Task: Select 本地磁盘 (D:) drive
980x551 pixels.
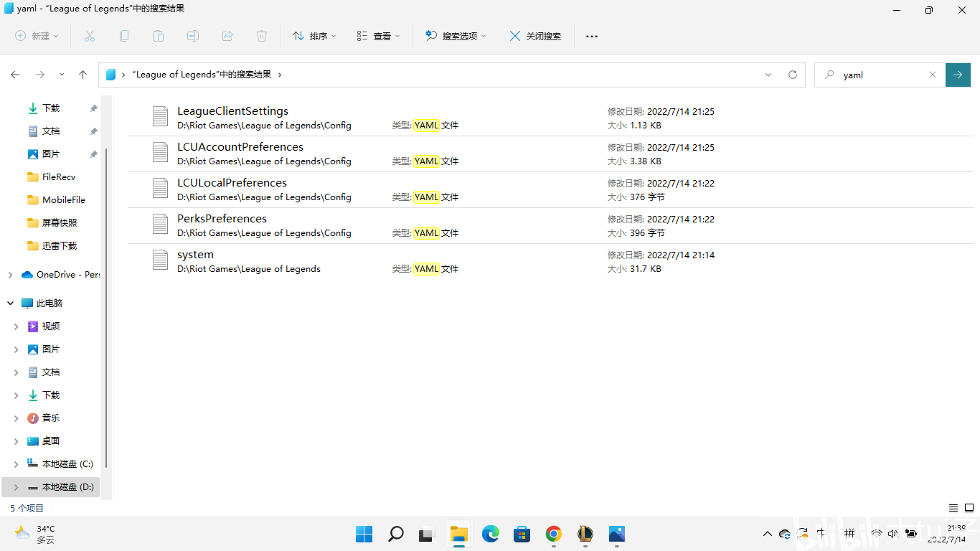Action: 51,487
